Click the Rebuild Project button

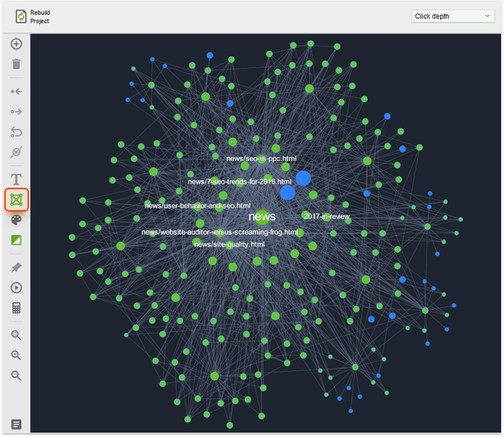(x=32, y=17)
